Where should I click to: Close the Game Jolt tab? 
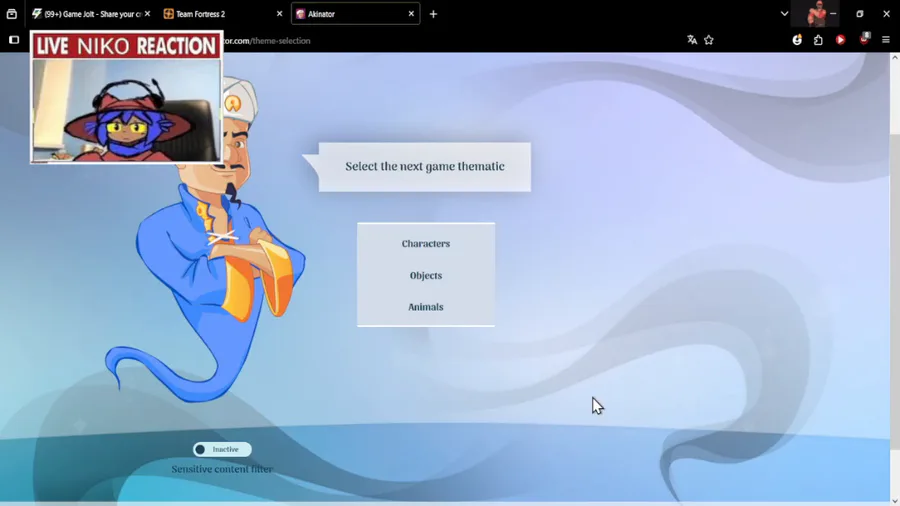pos(148,14)
